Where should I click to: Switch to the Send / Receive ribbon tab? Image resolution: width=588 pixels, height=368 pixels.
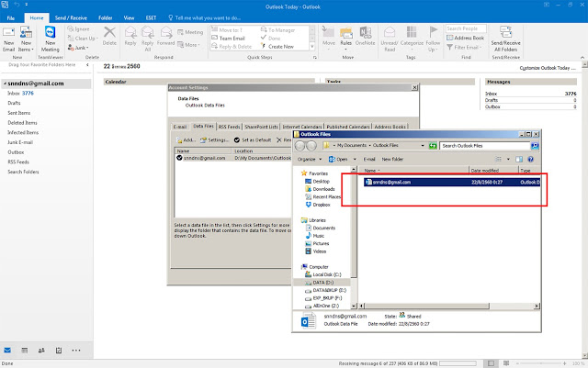pos(71,18)
